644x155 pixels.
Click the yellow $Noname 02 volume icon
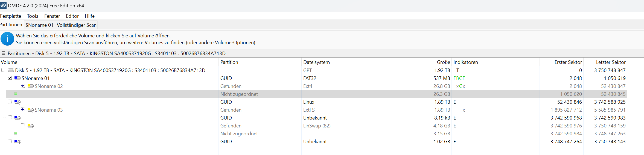(31, 86)
